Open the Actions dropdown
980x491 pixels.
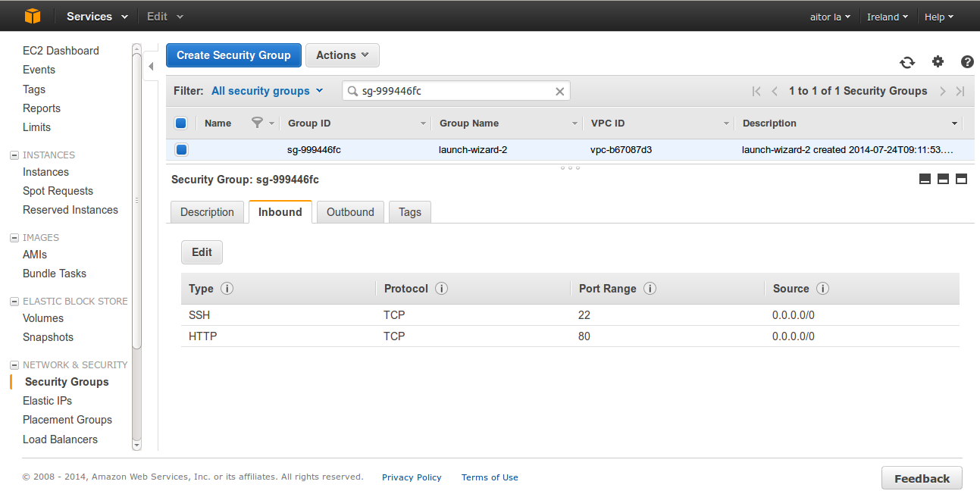pyautogui.click(x=342, y=55)
